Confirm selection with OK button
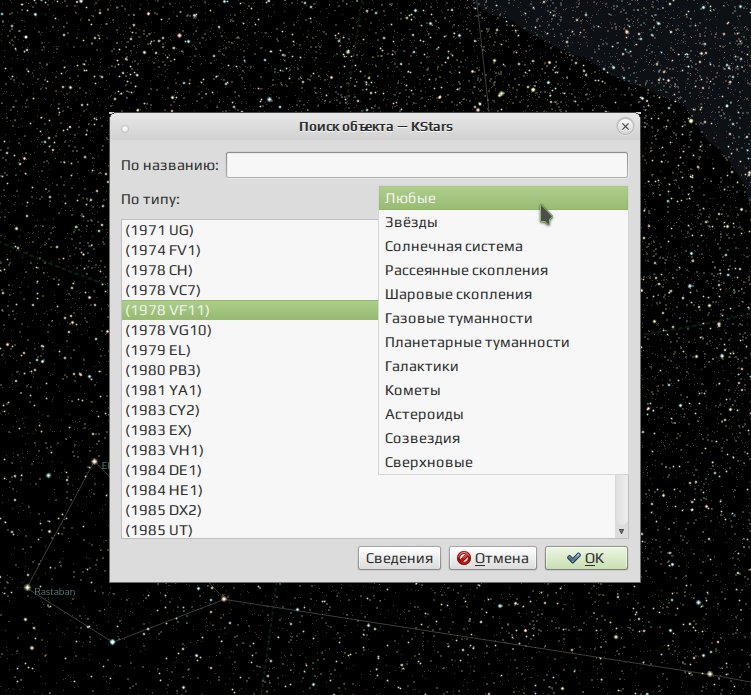 pos(586,558)
